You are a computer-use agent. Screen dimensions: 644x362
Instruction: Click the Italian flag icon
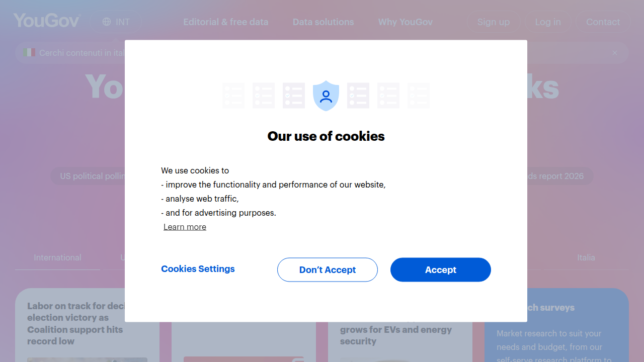(x=29, y=52)
